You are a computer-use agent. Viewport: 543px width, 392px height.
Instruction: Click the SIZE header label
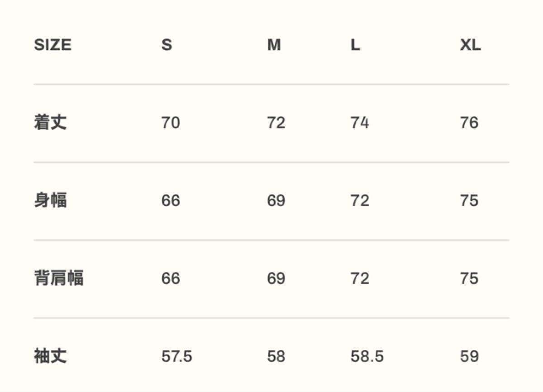tap(52, 45)
